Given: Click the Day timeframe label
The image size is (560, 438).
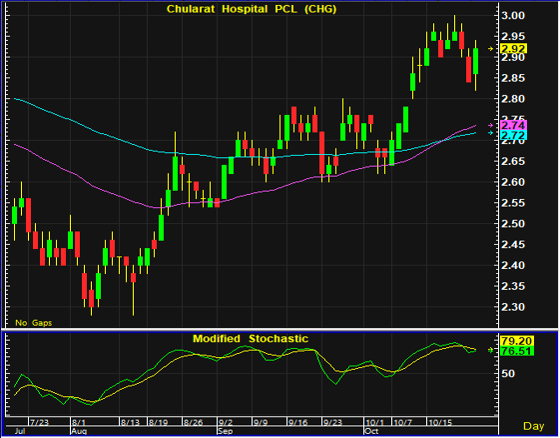Looking at the screenshot, I should [x=534, y=426].
